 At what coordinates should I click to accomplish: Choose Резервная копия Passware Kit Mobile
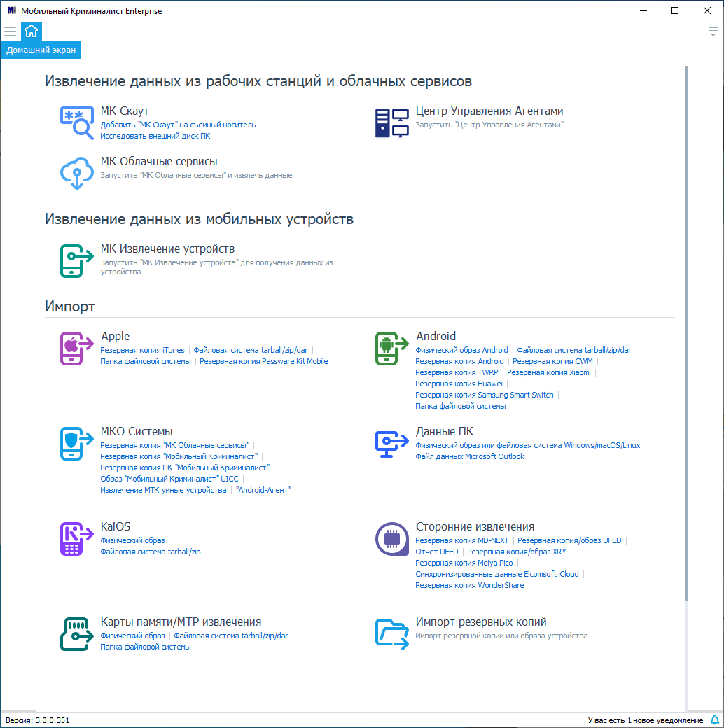point(264,361)
